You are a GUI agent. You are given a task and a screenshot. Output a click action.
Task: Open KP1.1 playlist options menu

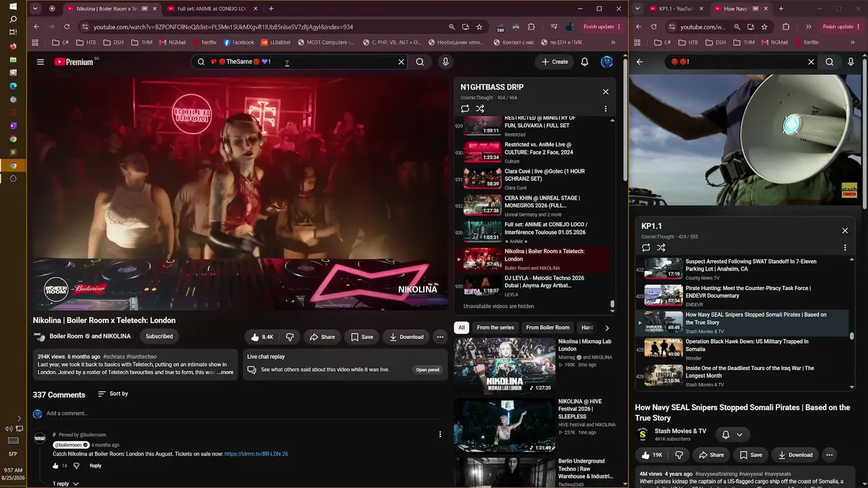tap(845, 247)
